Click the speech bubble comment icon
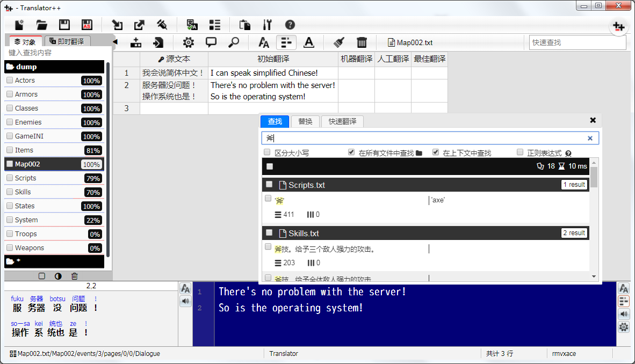This screenshot has height=364, width=635. tap(211, 42)
